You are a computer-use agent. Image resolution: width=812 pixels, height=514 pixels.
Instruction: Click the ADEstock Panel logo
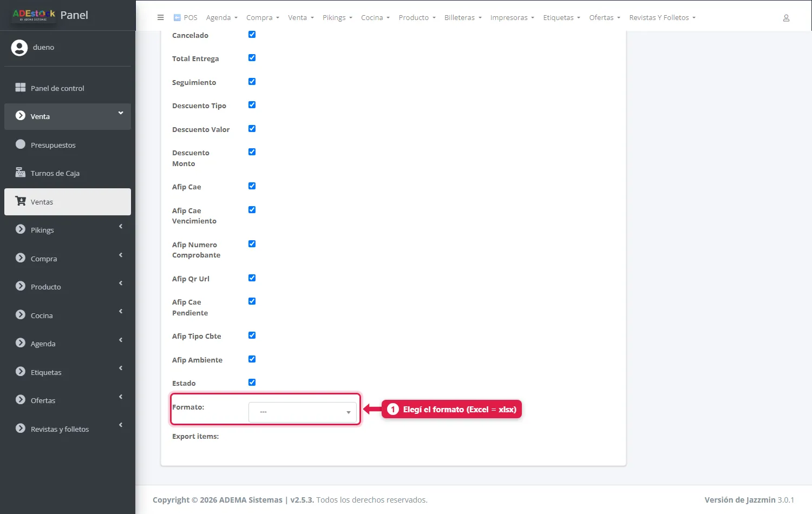coord(50,15)
